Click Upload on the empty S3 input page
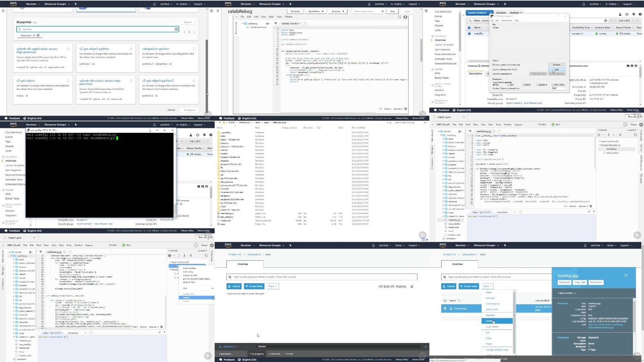 234,286
